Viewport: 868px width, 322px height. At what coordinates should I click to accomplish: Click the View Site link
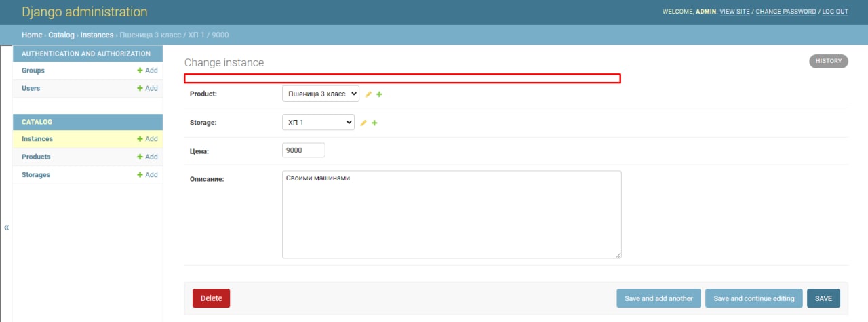734,12
